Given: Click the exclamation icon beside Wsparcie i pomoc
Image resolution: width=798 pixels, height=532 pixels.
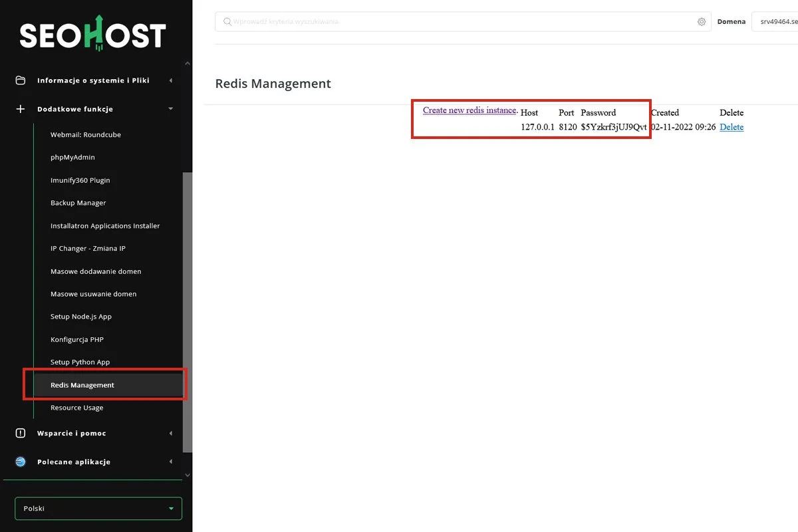Looking at the screenshot, I should click(x=21, y=433).
